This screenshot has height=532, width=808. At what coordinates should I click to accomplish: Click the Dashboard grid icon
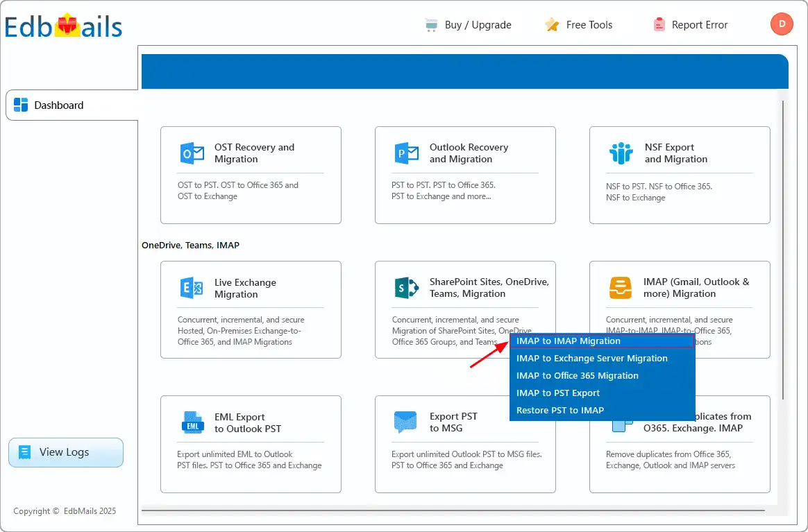[21, 105]
